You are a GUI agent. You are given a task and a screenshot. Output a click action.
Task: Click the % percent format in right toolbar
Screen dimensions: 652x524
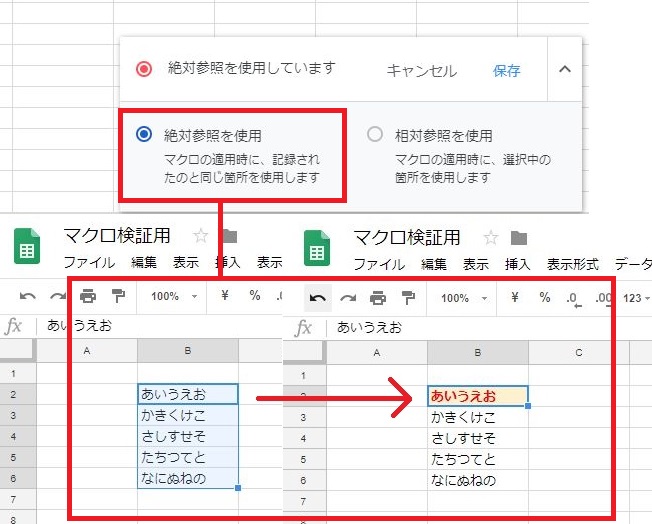(545, 297)
